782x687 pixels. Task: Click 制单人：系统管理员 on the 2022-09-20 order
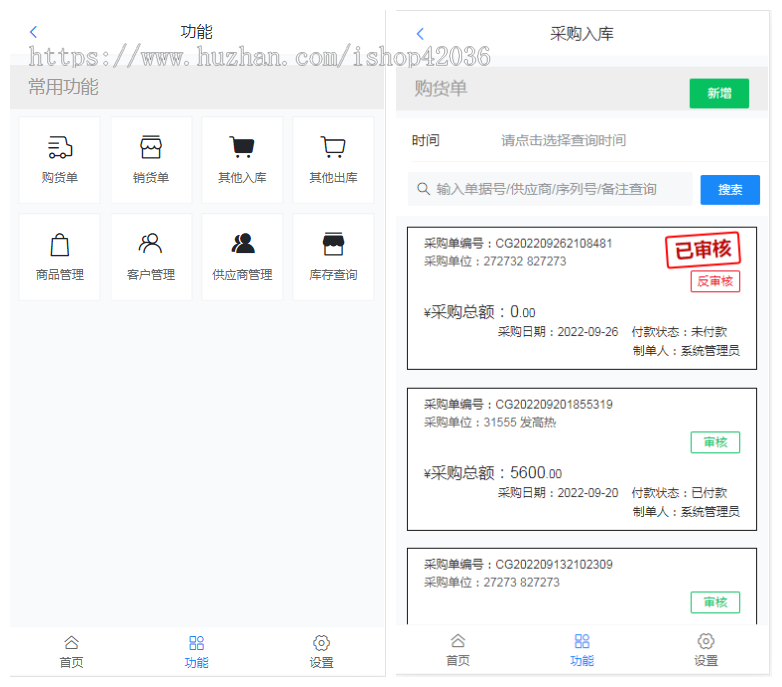(686, 512)
